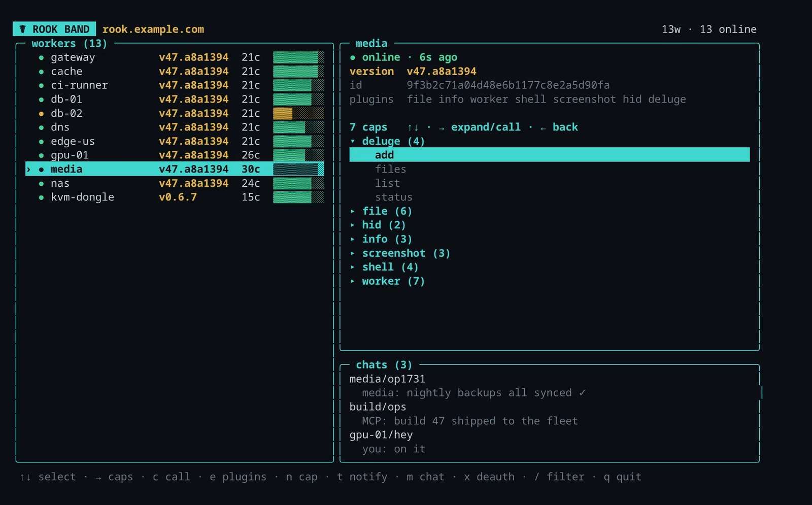Click 'x deauth' in the footer hints
This screenshot has width=812, height=505.
(489, 477)
